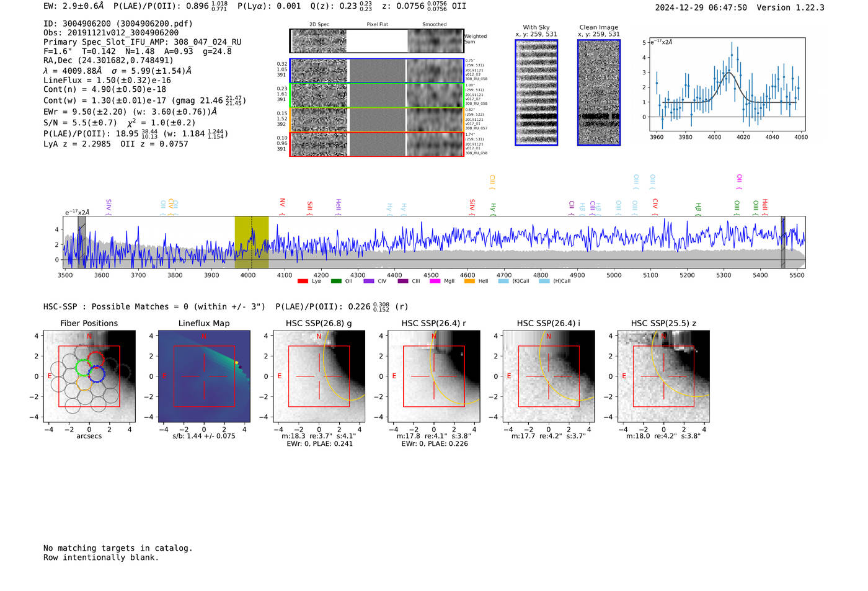Click Primary Spec_Slot_IFU_AMP: 308_047_024_RU text
The image size is (868, 591).
pos(143,42)
